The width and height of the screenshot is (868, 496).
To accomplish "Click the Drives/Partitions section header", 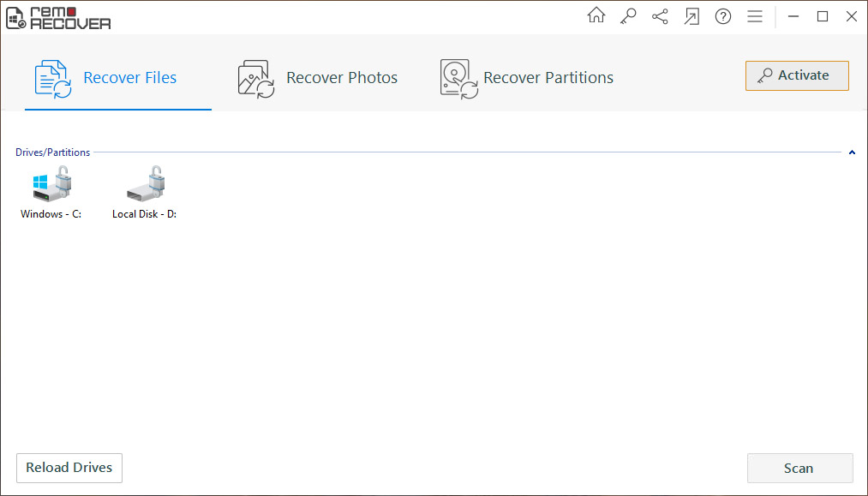I will pyautogui.click(x=52, y=152).
